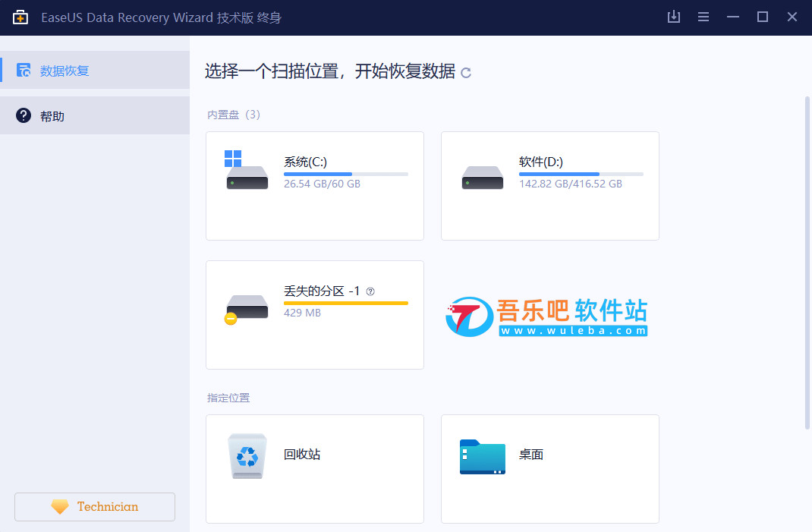
Task: Click the vertical scrollbar on the right
Action: coord(807,263)
